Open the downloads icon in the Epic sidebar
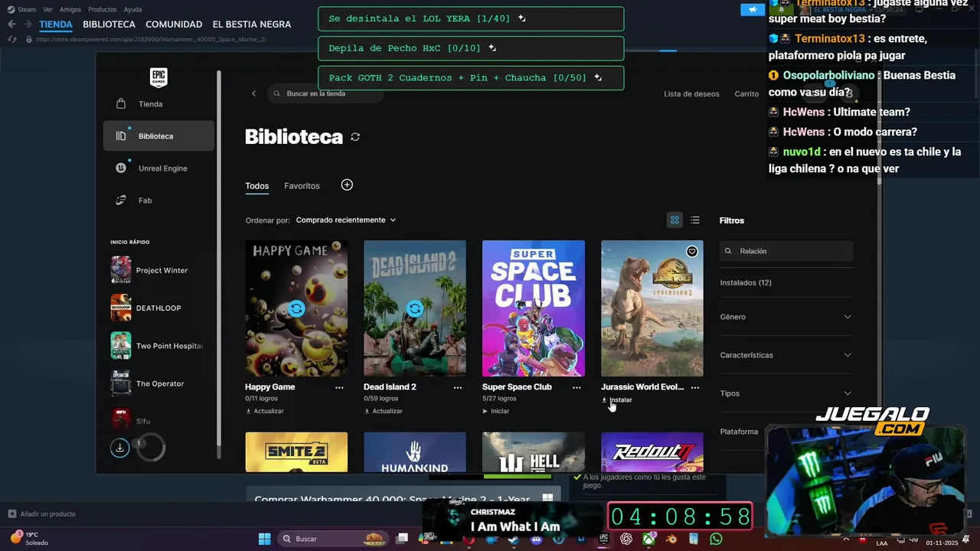The width and height of the screenshot is (980, 551). [x=119, y=448]
